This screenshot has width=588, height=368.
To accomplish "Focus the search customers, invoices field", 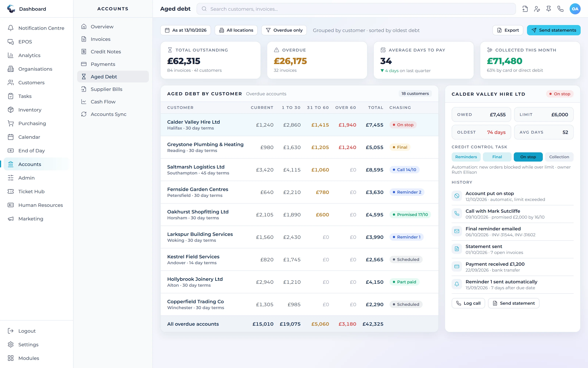I will coord(356,9).
